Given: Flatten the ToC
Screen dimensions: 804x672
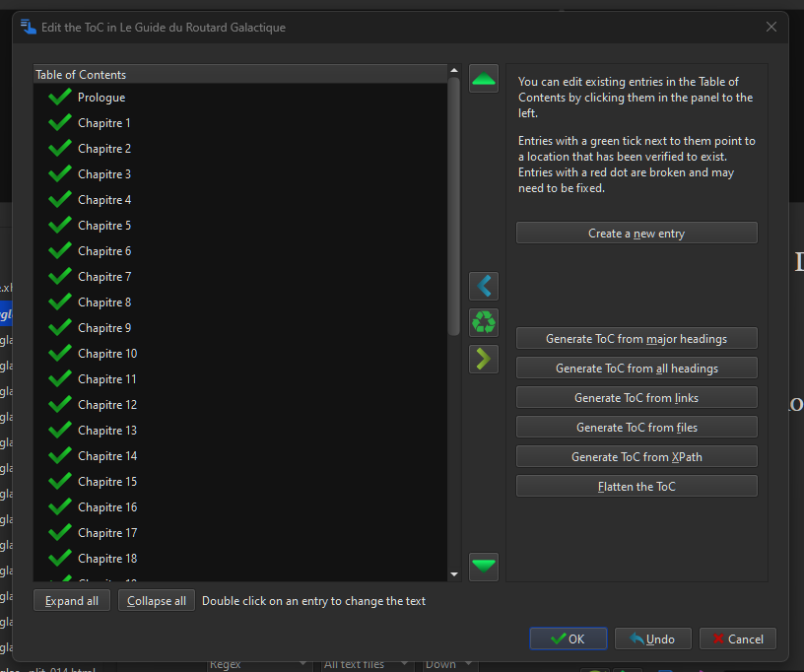Looking at the screenshot, I should (x=636, y=487).
